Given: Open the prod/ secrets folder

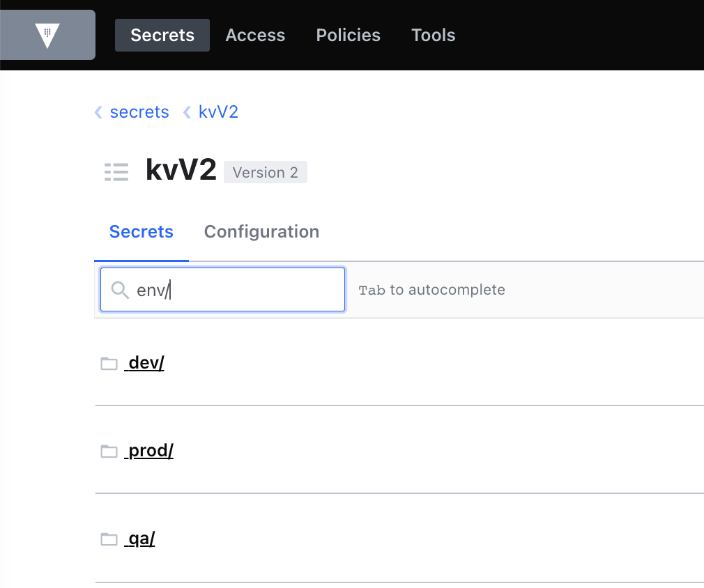Looking at the screenshot, I should [148, 451].
